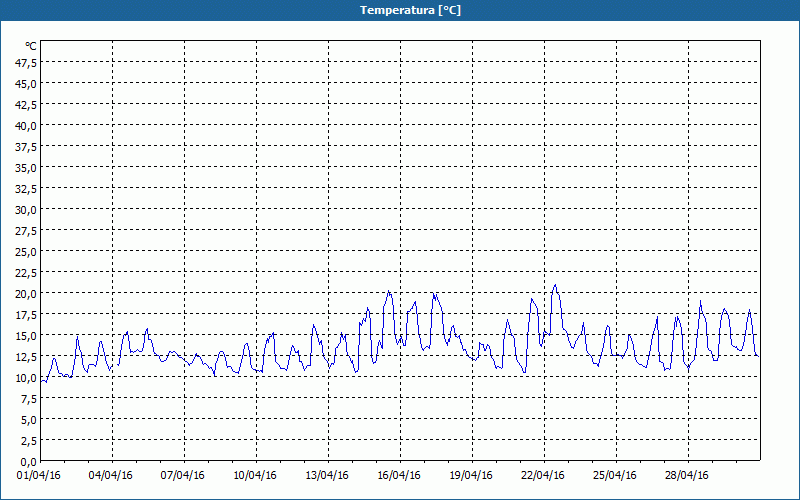Click the 04/04/16 date label
Screen dimensions: 800x500
pos(111,476)
